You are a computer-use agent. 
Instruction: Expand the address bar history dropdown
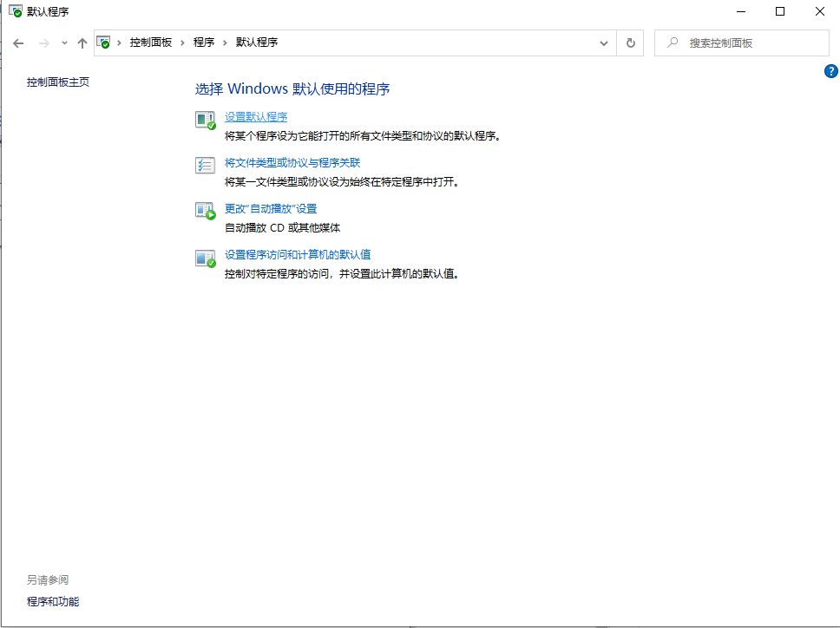(604, 43)
